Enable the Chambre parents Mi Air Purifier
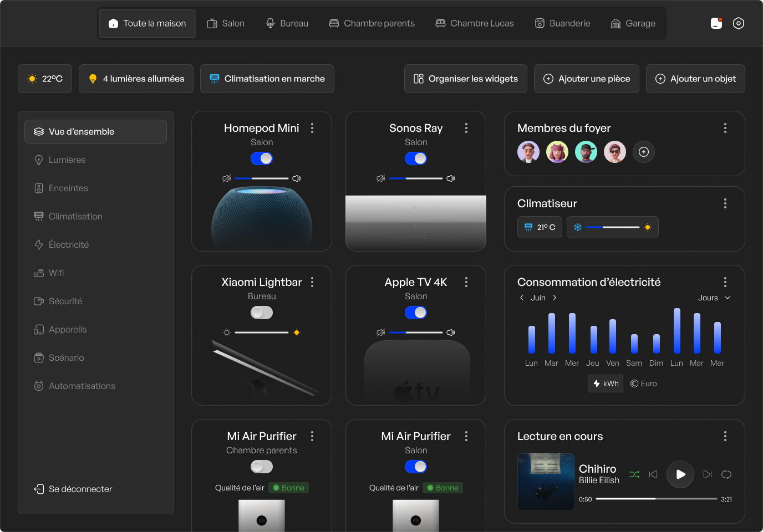 (262, 467)
